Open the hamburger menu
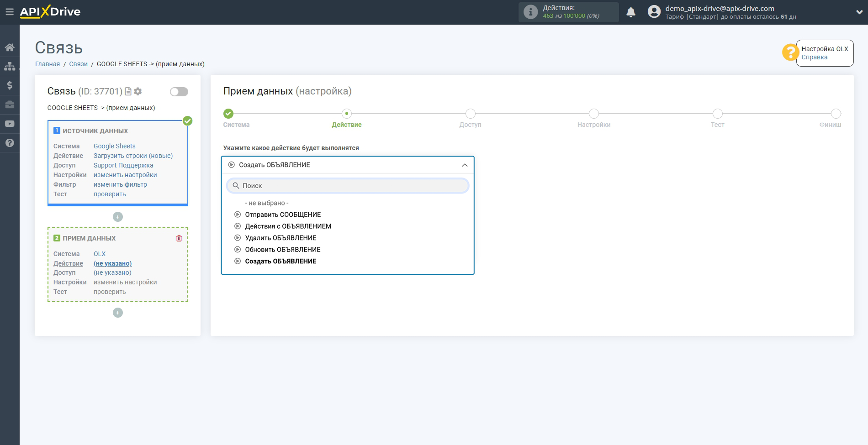Screen dimensions: 868x445 9,12
